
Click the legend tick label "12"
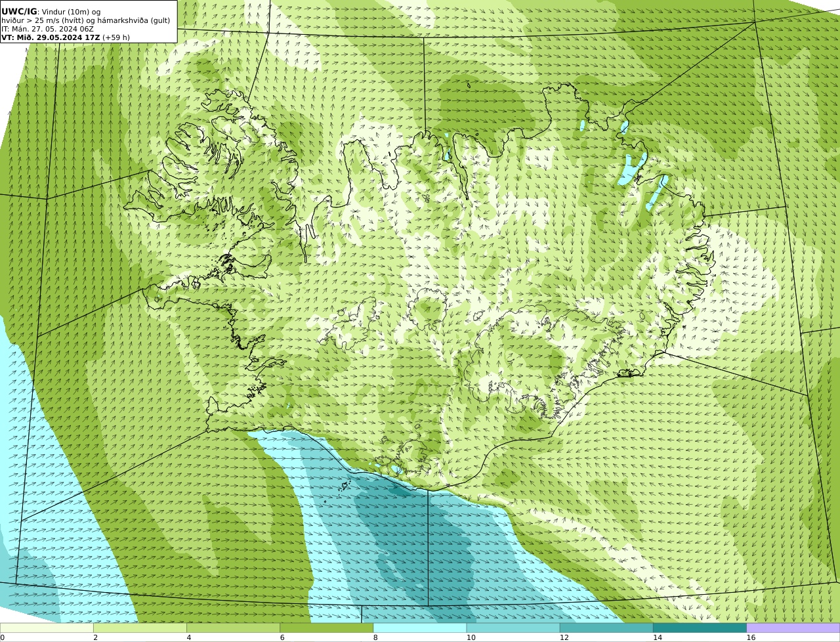pos(564,637)
